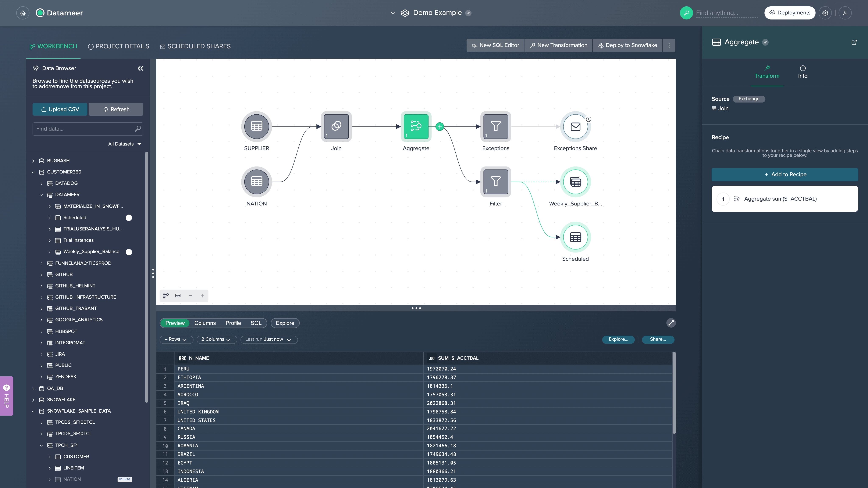Screen dimensions: 868x488
Task: Click New SQL Editor button
Action: (x=495, y=46)
